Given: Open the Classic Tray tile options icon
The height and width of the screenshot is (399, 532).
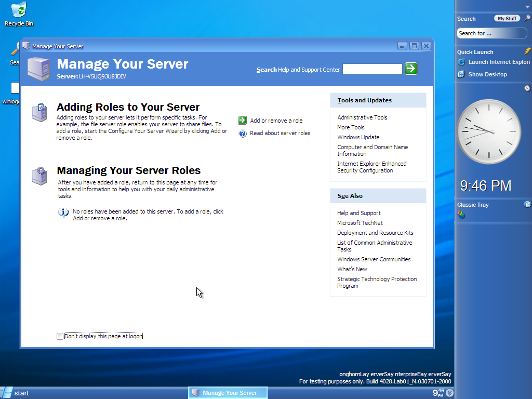Looking at the screenshot, I should point(527,204).
